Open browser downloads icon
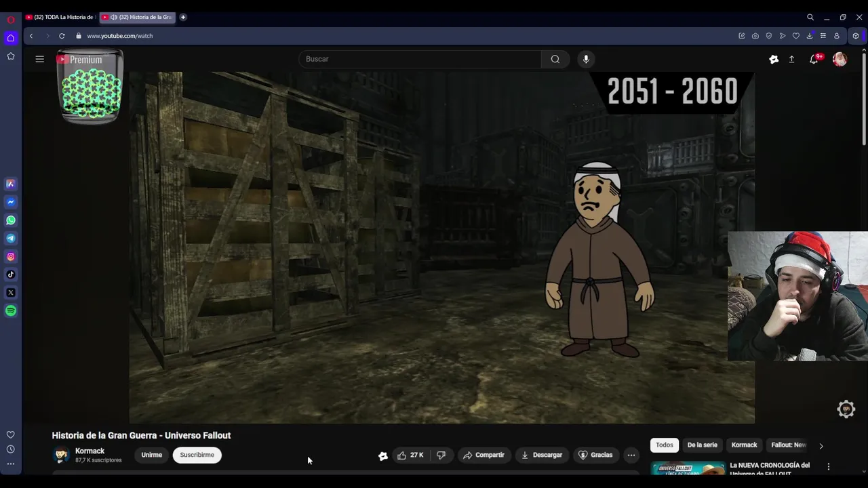 [x=810, y=36]
